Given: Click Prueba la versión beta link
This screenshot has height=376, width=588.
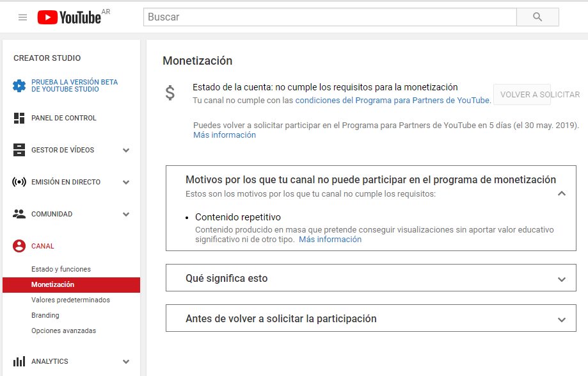Looking at the screenshot, I should [75, 86].
